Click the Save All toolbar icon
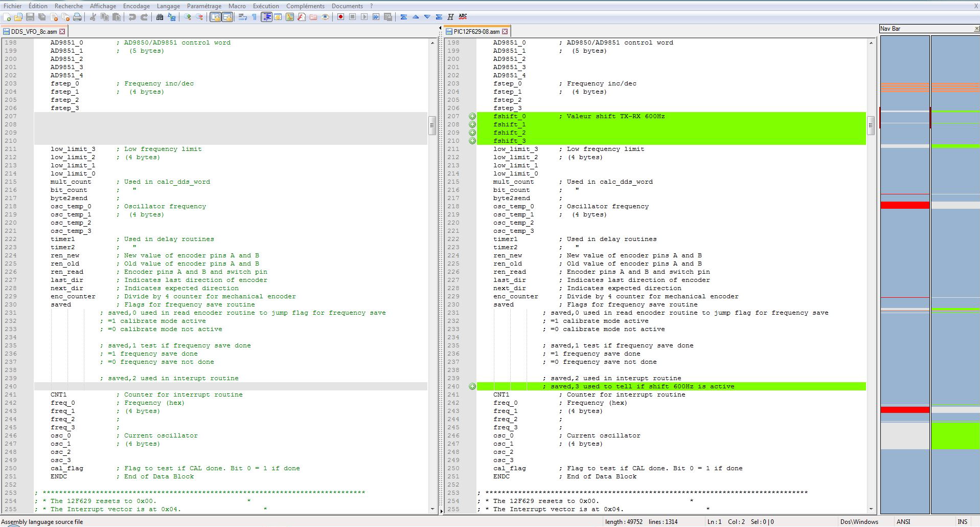The width and height of the screenshot is (980, 527). pos(42,17)
